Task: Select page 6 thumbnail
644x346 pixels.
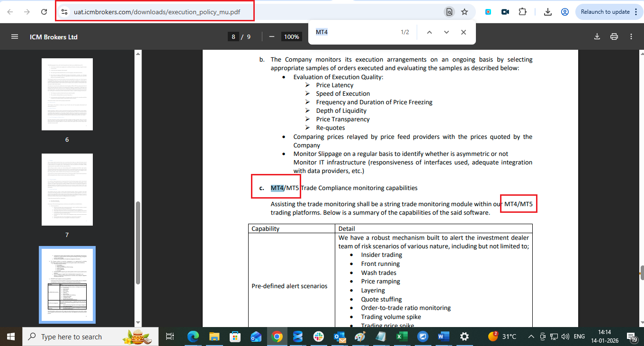Action: coord(67,94)
